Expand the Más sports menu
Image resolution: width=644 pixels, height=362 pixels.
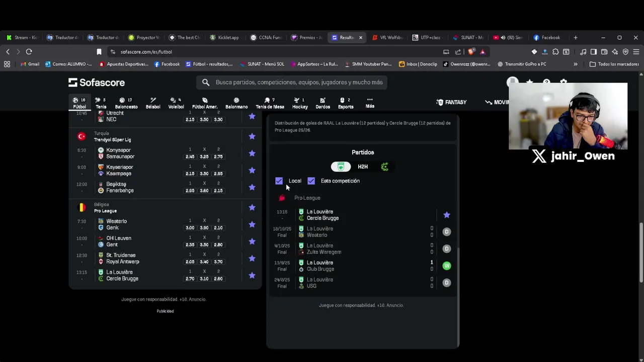click(x=370, y=103)
